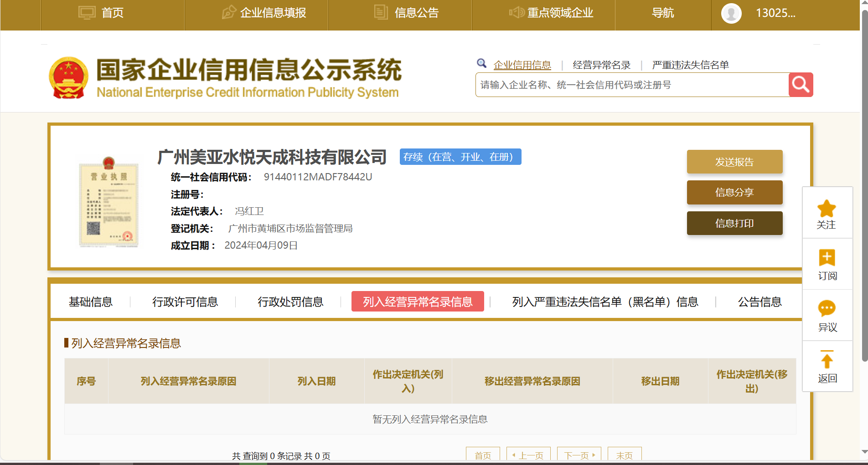
Task: Click the 下一页 pagination button
Action: tap(579, 455)
